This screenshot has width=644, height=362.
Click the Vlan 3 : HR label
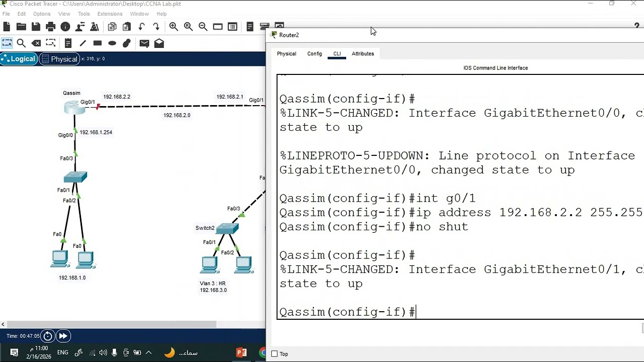[212, 284]
